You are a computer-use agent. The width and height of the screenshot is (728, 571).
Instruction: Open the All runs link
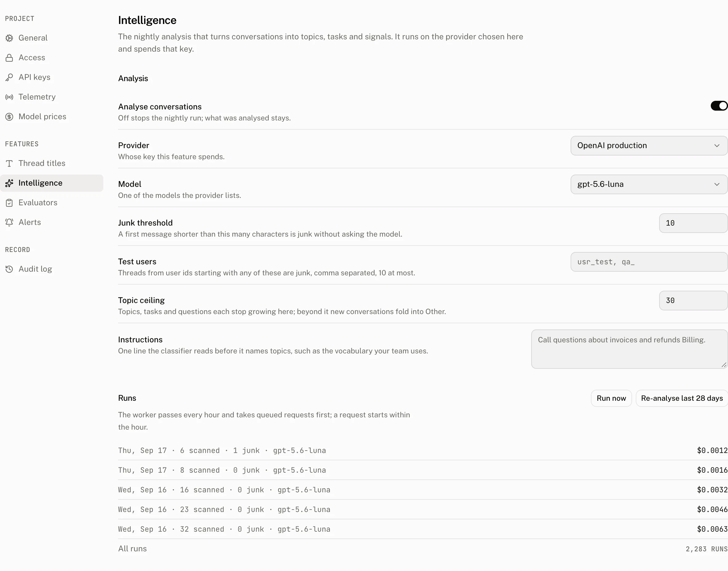tap(133, 549)
